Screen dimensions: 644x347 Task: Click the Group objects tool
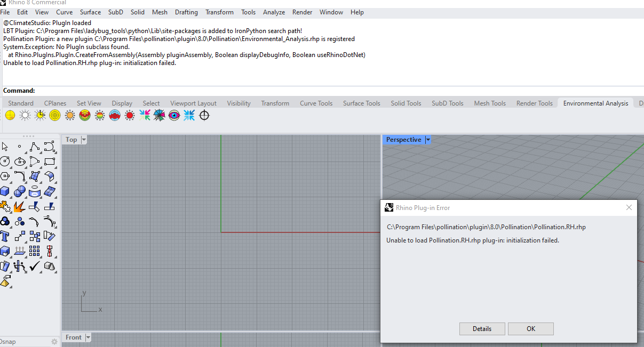click(x=5, y=221)
